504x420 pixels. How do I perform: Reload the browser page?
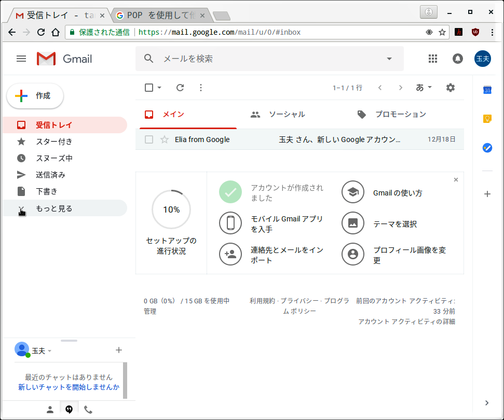41,32
